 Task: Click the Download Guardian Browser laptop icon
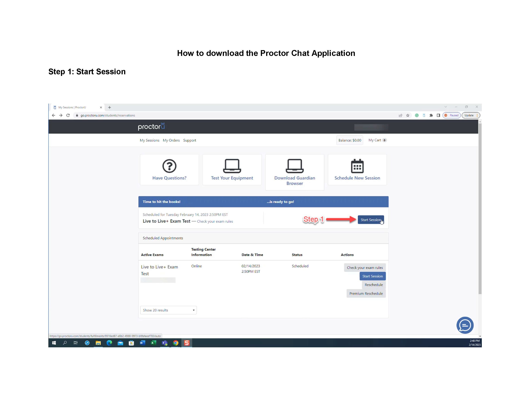click(295, 166)
